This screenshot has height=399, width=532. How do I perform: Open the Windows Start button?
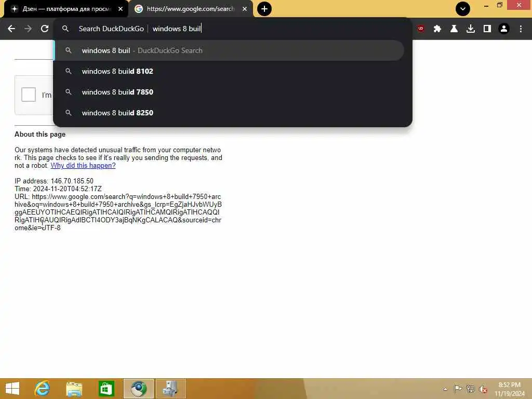coord(12,389)
